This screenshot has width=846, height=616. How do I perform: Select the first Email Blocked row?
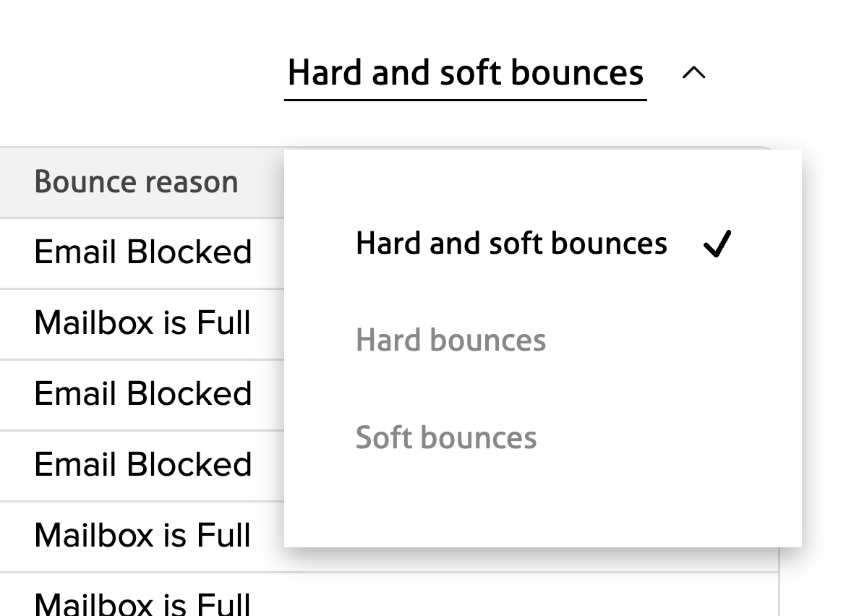click(x=142, y=252)
